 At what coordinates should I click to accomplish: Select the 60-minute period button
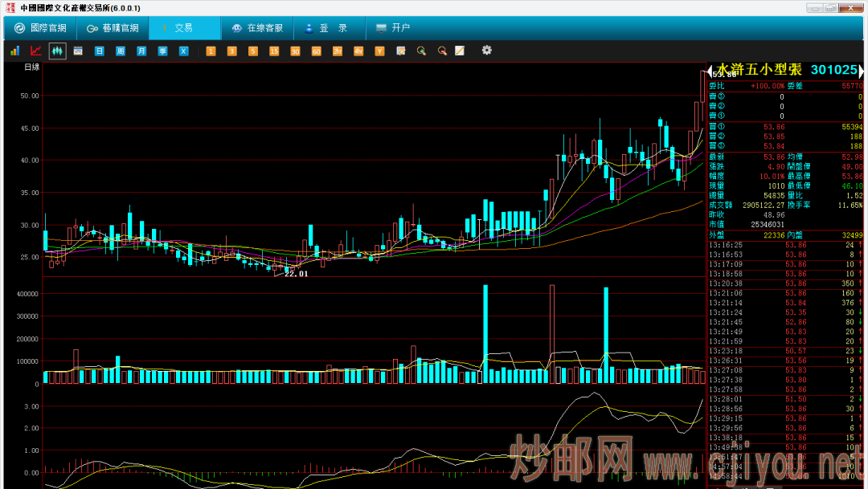(x=316, y=51)
